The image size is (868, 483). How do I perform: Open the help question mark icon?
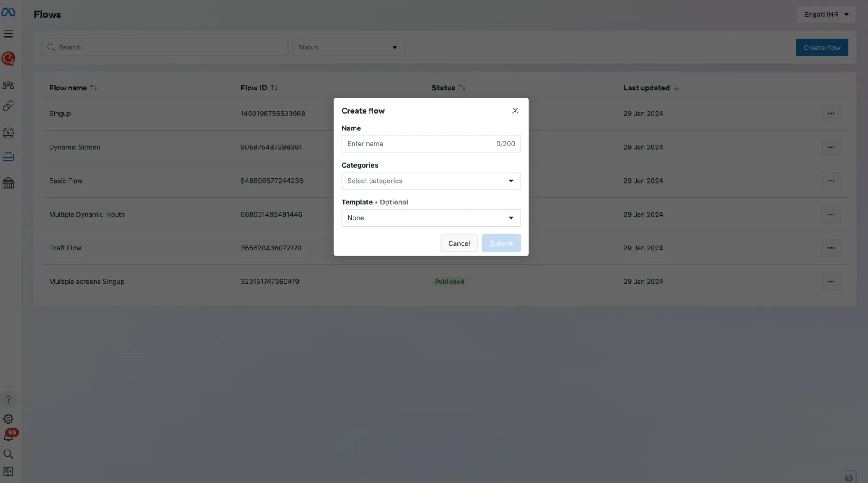(x=8, y=399)
